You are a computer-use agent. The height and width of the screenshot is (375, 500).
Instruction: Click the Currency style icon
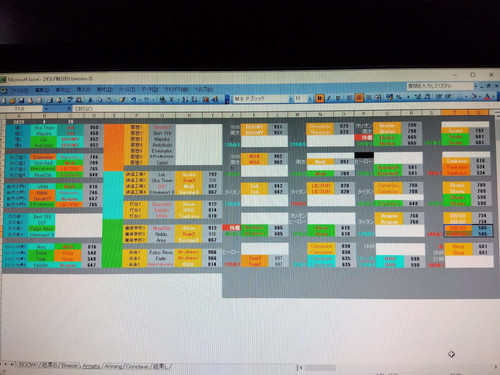pyautogui.click(x=389, y=97)
